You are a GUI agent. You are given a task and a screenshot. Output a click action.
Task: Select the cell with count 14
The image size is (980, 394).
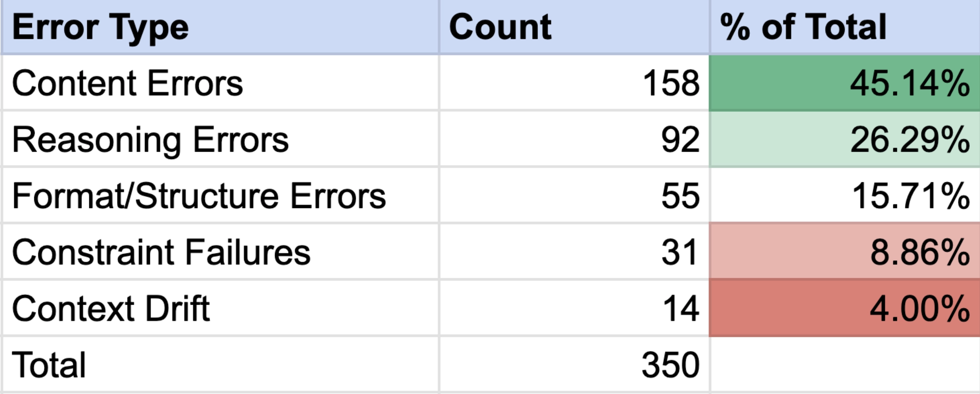tap(574, 308)
